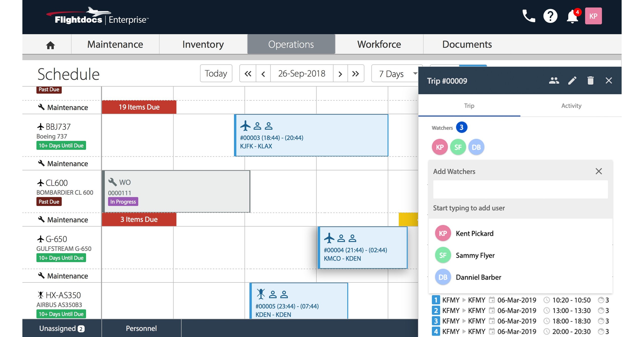Click the phone contact icon
The width and height of the screenshot is (644, 337).
[x=529, y=16]
